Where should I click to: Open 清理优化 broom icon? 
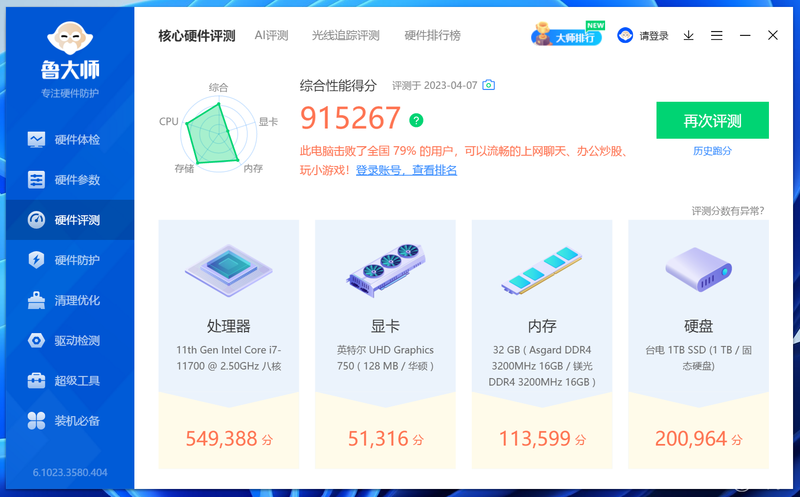point(36,300)
